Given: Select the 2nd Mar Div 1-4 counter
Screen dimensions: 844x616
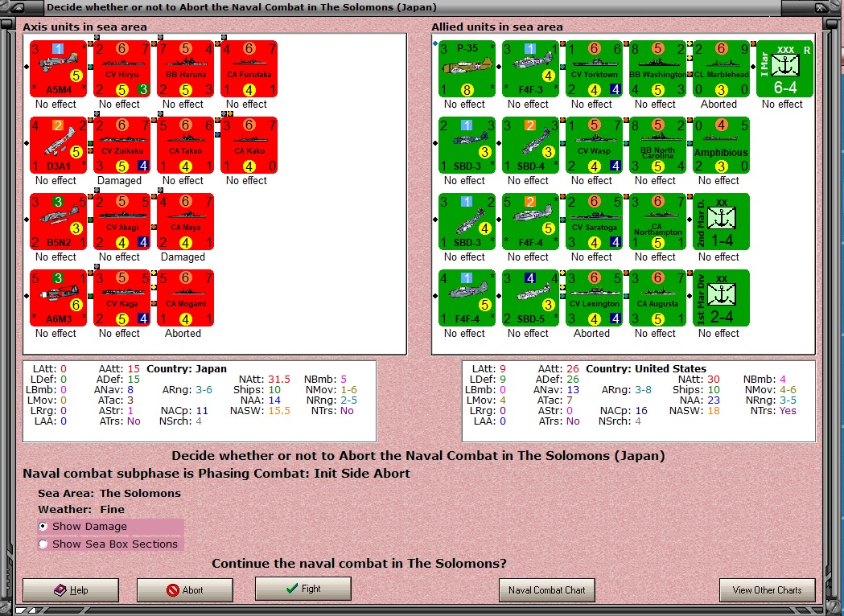Looking at the screenshot, I should click(x=721, y=222).
